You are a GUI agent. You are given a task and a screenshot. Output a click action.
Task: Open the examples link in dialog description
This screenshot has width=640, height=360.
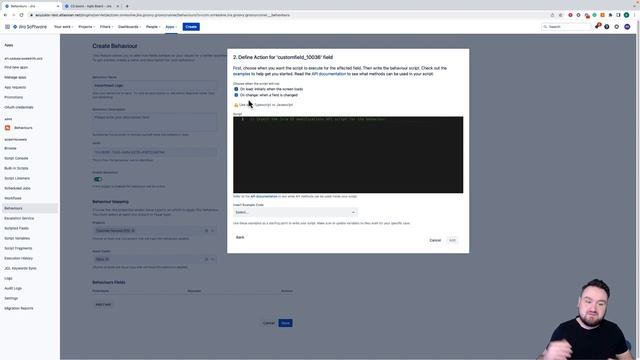tap(242, 74)
